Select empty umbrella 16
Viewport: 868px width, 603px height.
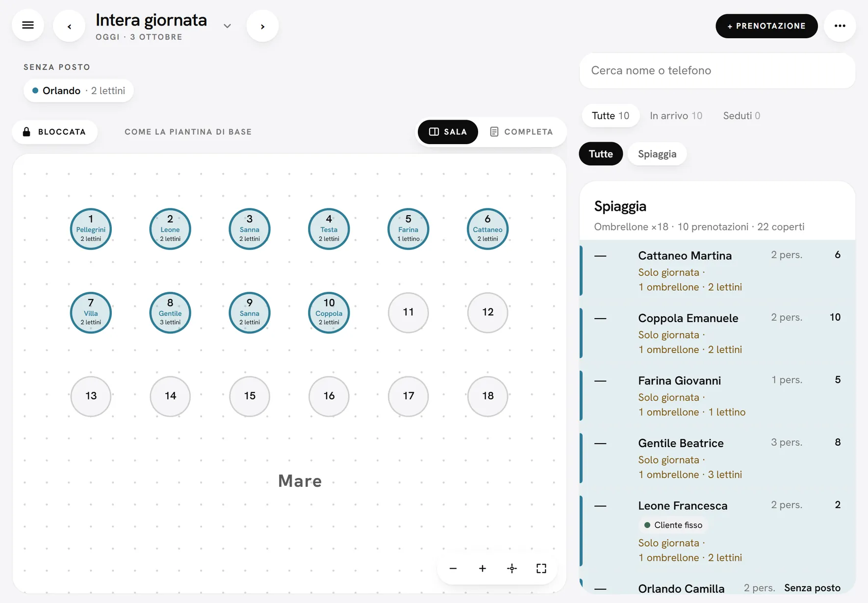(x=329, y=396)
